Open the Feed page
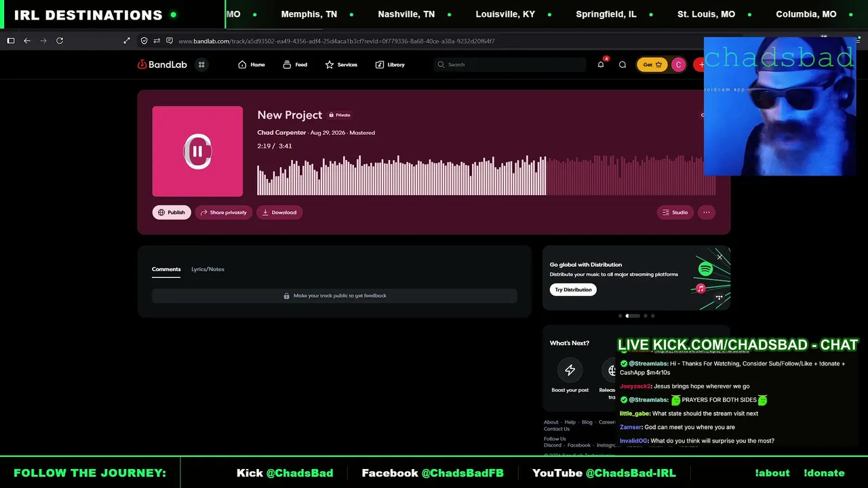 click(x=295, y=64)
